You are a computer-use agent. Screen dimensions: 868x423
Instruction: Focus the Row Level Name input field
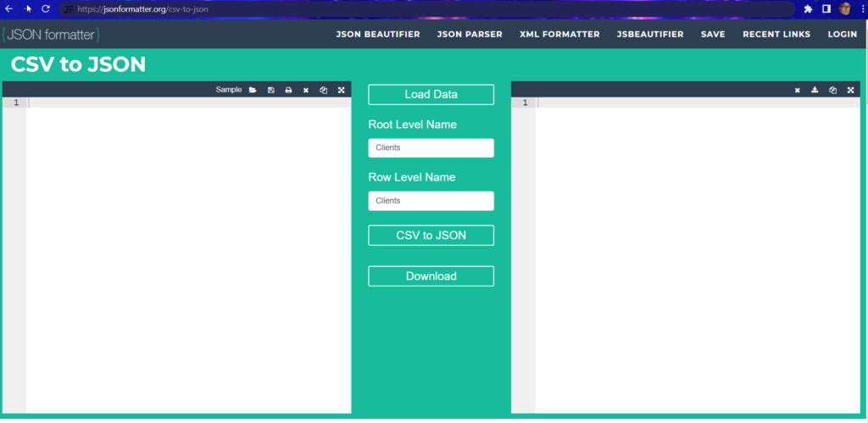click(431, 201)
